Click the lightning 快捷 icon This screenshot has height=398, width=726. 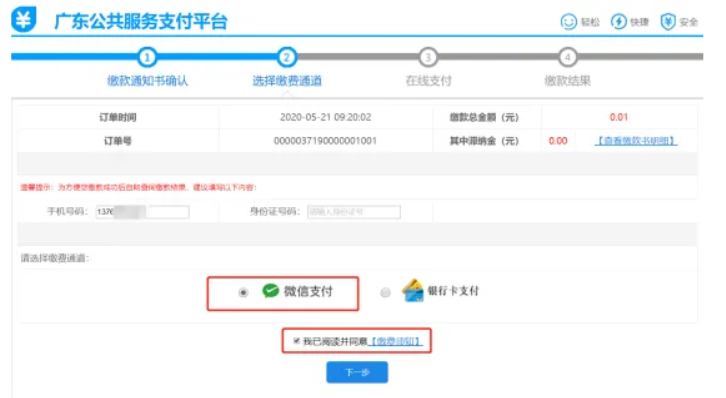pos(619,21)
